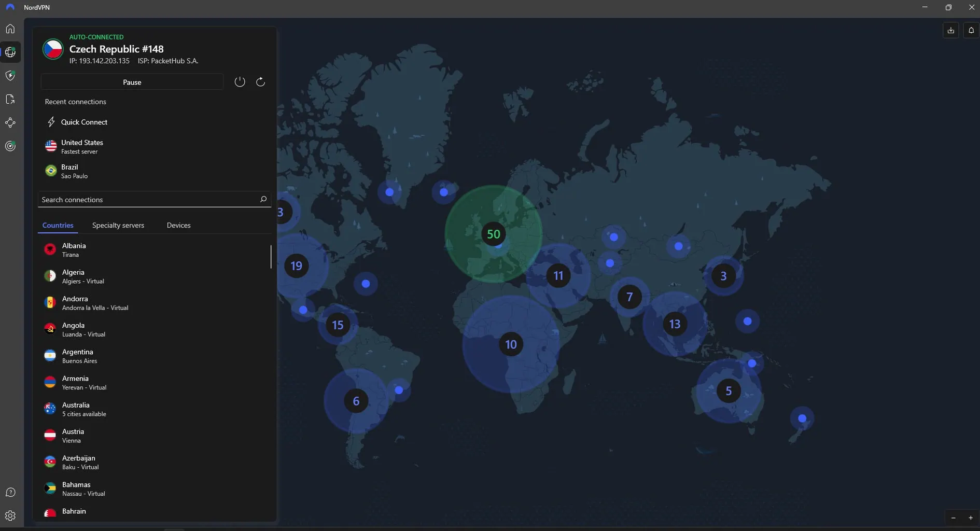
Task: Open the notifications bell
Action: click(971, 30)
